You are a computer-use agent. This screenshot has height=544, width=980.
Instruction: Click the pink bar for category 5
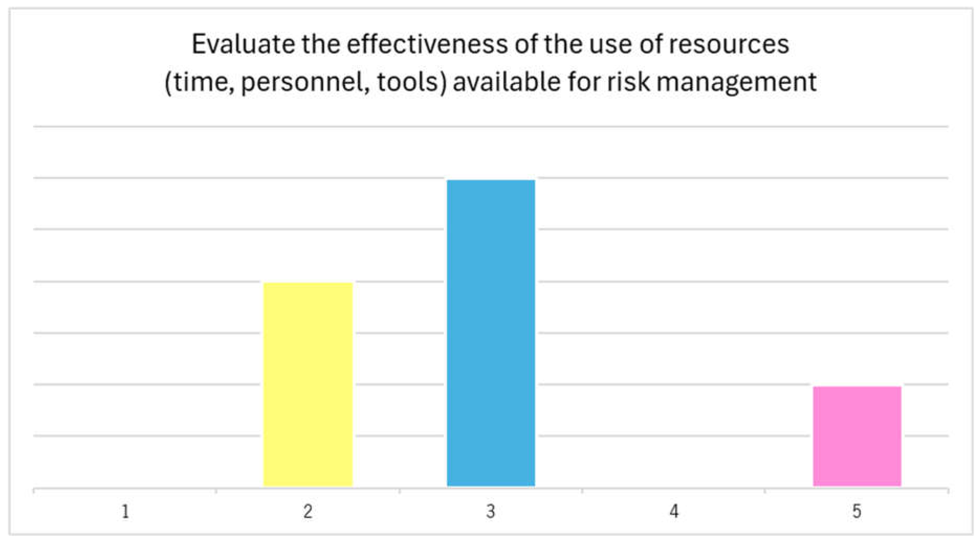click(x=857, y=436)
